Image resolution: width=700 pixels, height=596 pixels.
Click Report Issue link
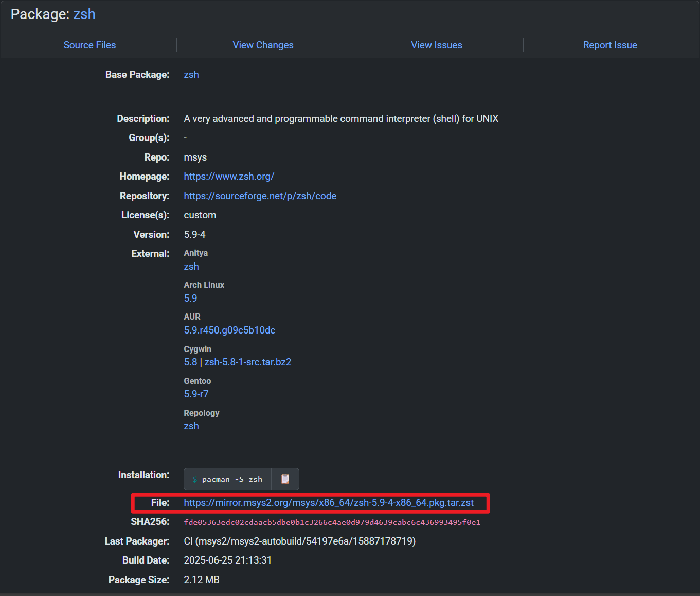click(609, 45)
